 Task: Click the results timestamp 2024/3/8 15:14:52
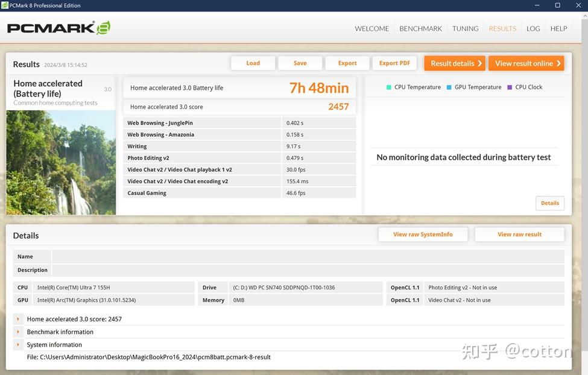click(x=66, y=65)
